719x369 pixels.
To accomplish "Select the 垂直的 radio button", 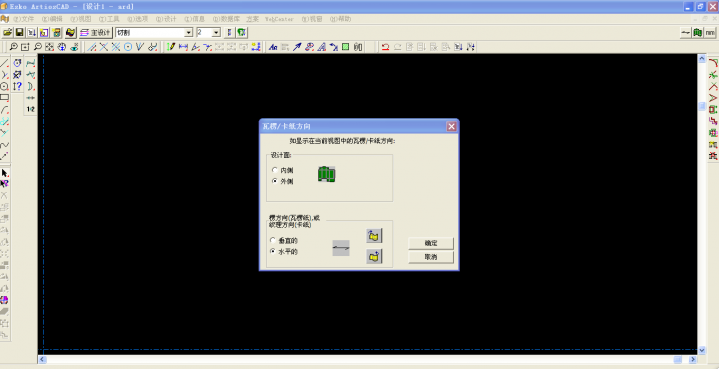I will 273,240.
